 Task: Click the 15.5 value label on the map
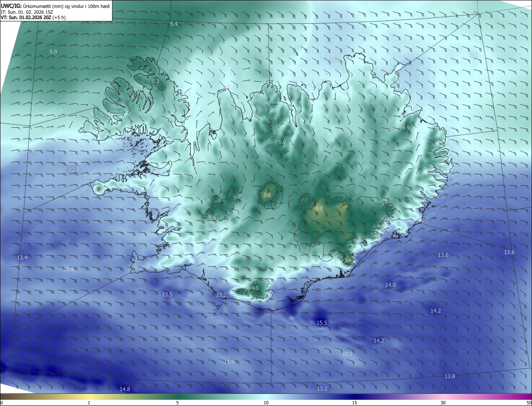tap(322, 323)
